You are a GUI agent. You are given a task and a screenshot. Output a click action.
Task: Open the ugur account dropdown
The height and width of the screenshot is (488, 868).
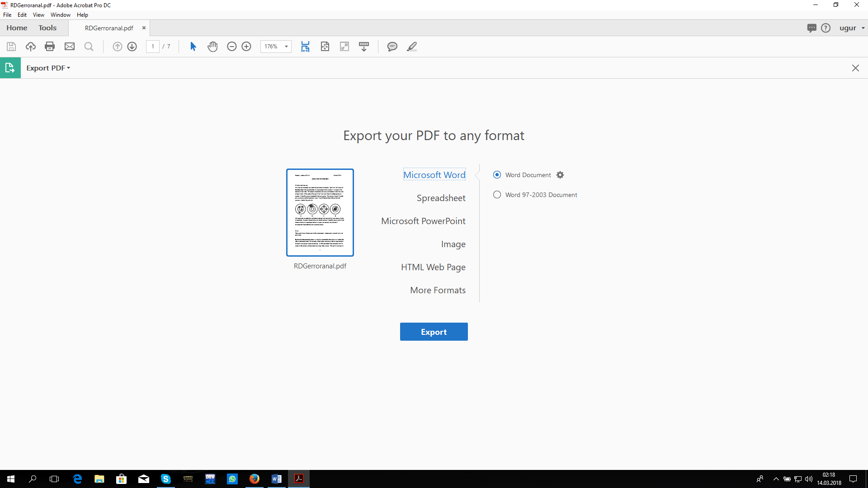click(852, 28)
